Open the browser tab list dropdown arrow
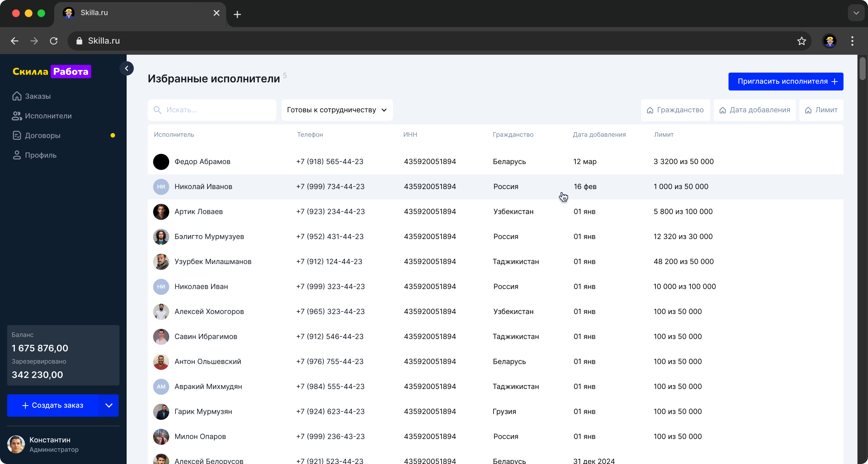Image resolution: width=868 pixels, height=464 pixels. [856, 13]
